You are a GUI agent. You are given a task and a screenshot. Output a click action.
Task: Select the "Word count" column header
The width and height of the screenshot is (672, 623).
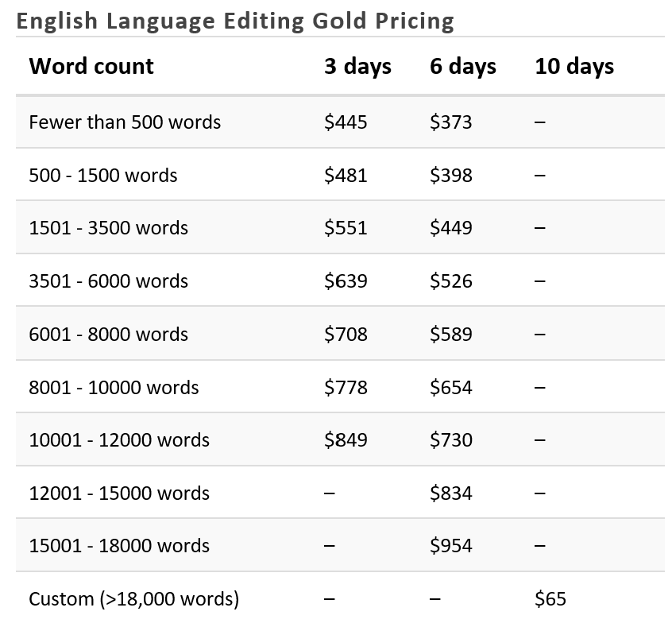pos(91,66)
